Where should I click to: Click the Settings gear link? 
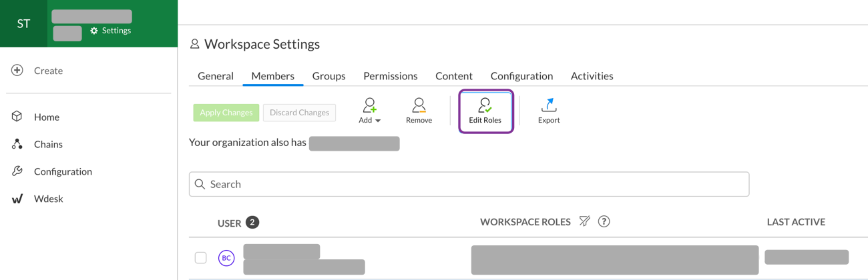pos(110,31)
